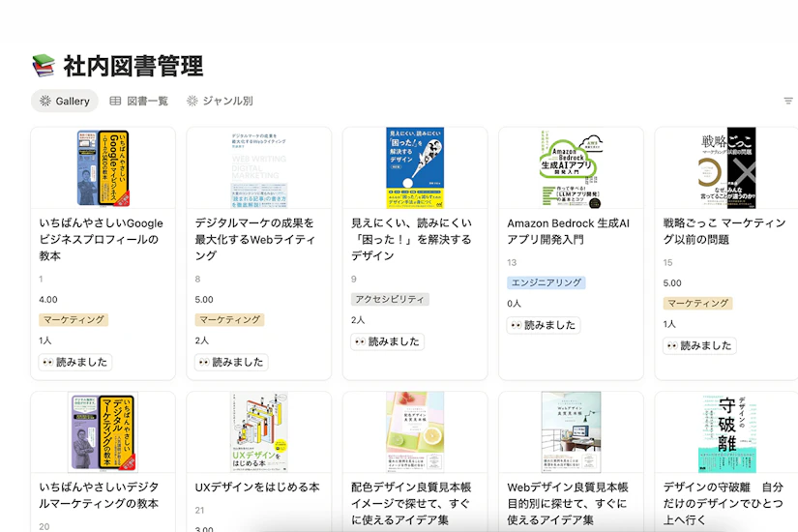Open the 戦略ごっこ book cover thumbnail
Image resolution: width=798 pixels, height=532 pixels.
coord(727,168)
